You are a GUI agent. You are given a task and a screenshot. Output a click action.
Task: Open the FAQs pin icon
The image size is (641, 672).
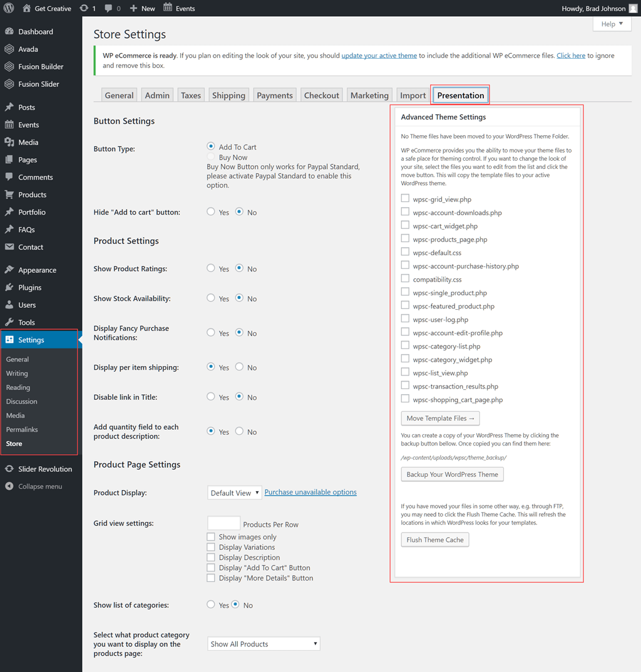9,229
